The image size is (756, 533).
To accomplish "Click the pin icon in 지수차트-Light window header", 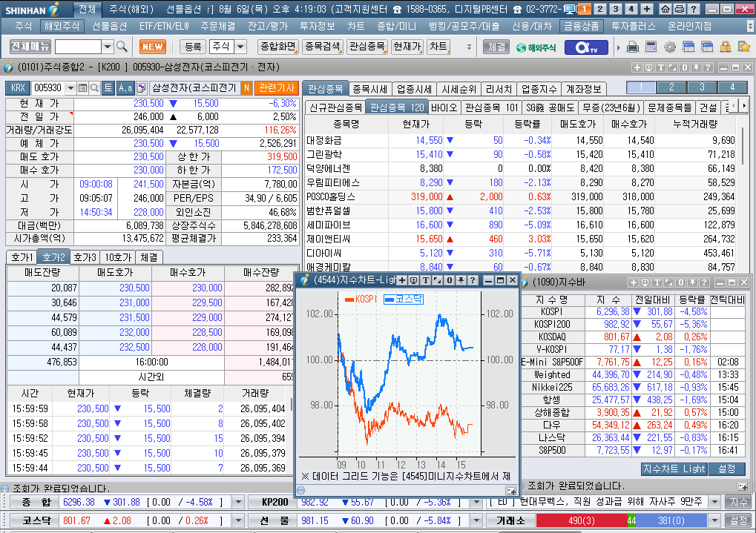I will 461,280.
